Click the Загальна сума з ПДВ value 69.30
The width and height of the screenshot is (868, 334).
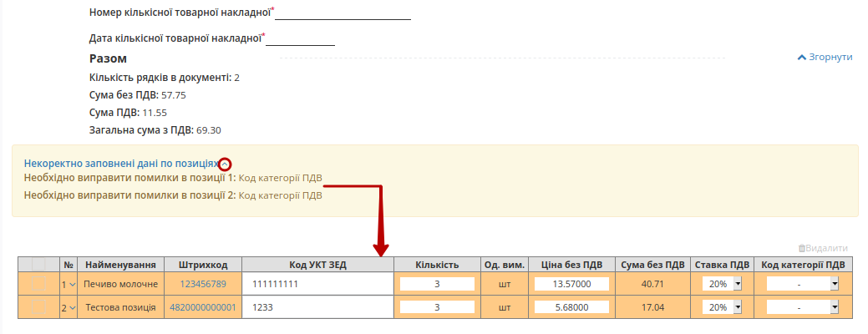point(209,130)
